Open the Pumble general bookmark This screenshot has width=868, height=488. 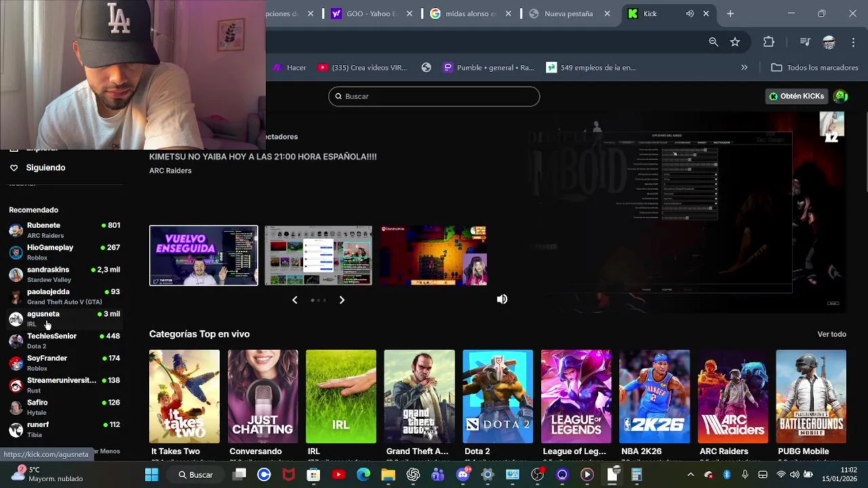point(489,67)
